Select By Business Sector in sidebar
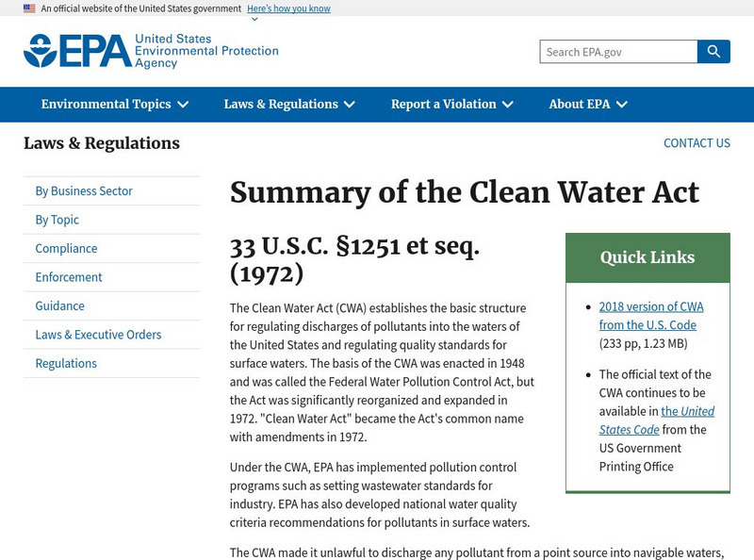Image resolution: width=754 pixels, height=560 pixels. [x=84, y=191]
